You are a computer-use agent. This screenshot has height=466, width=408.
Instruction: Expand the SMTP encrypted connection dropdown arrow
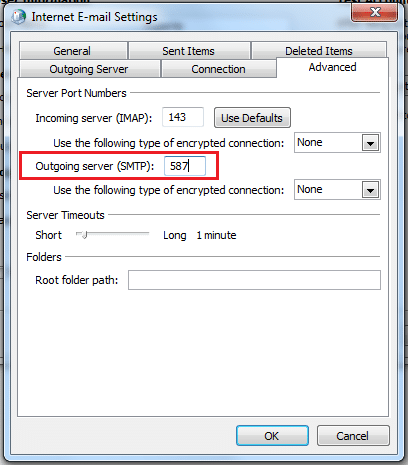pyautogui.click(x=370, y=190)
